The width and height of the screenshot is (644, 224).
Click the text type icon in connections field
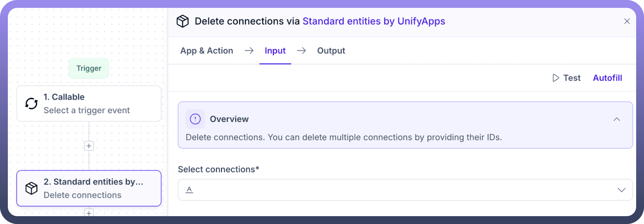pos(189,190)
